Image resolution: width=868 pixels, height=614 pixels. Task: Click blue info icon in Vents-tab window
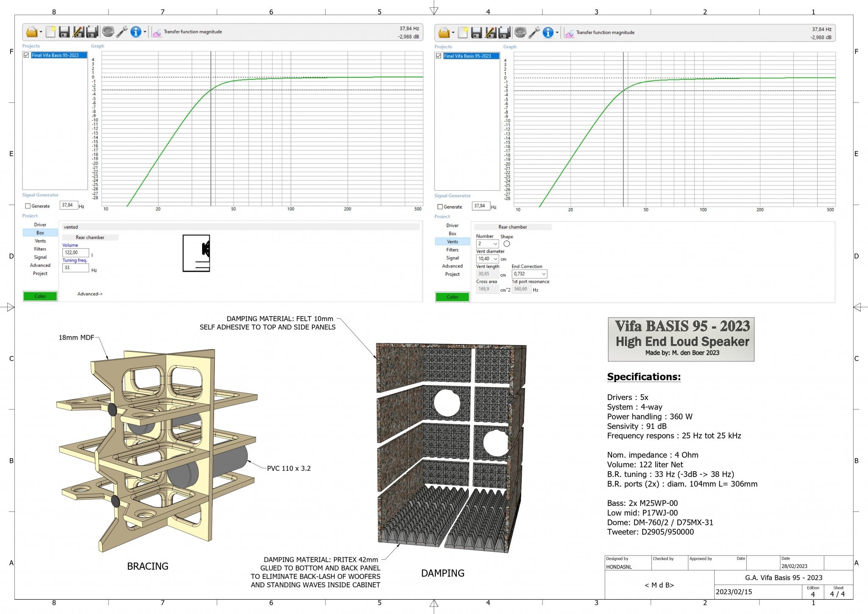click(x=548, y=33)
